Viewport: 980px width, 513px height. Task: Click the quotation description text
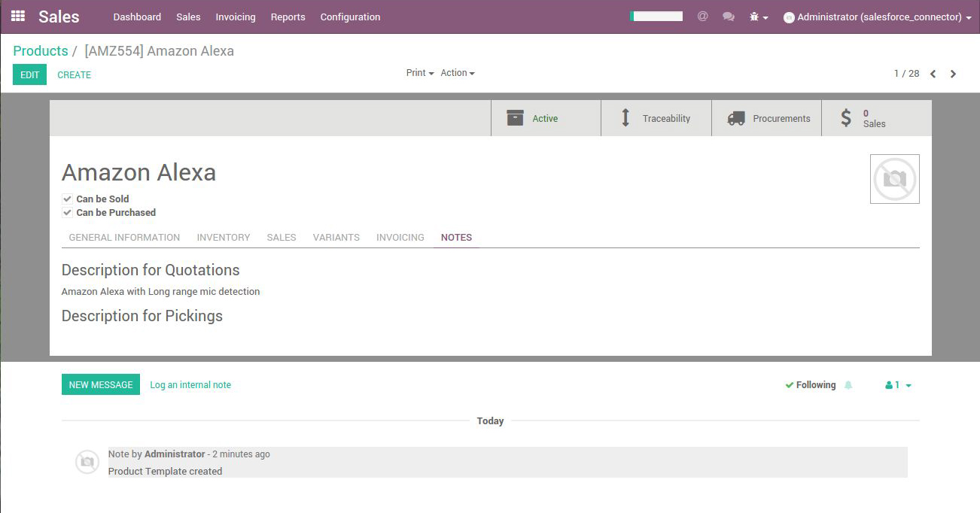coord(161,291)
